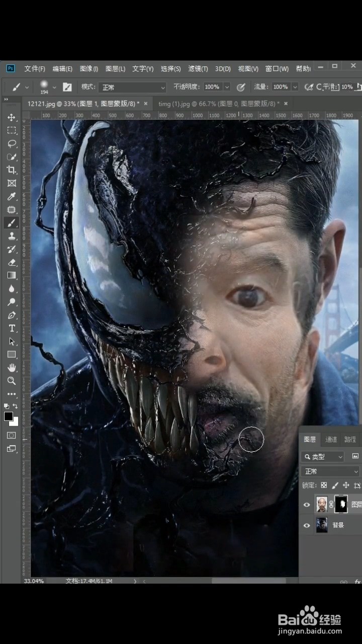The height and width of the screenshot is (644, 362).
Task: Select the Rectangular Marquee tool
Action: [12, 130]
